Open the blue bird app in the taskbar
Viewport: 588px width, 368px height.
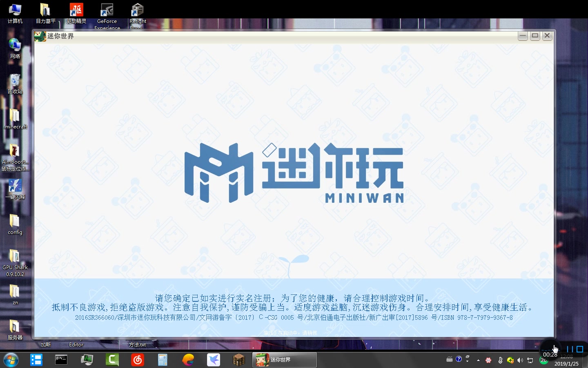(x=214, y=360)
